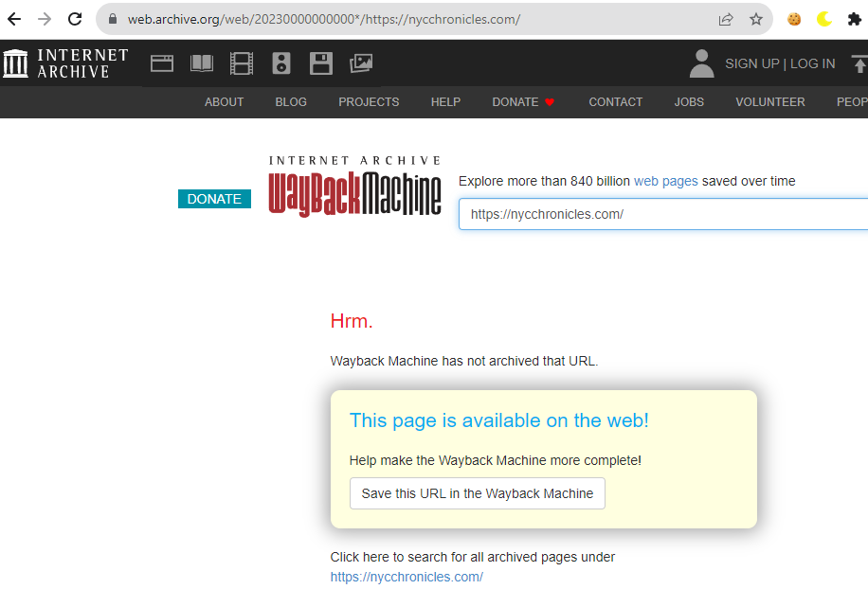Open the Video film strip icon

coord(242,63)
